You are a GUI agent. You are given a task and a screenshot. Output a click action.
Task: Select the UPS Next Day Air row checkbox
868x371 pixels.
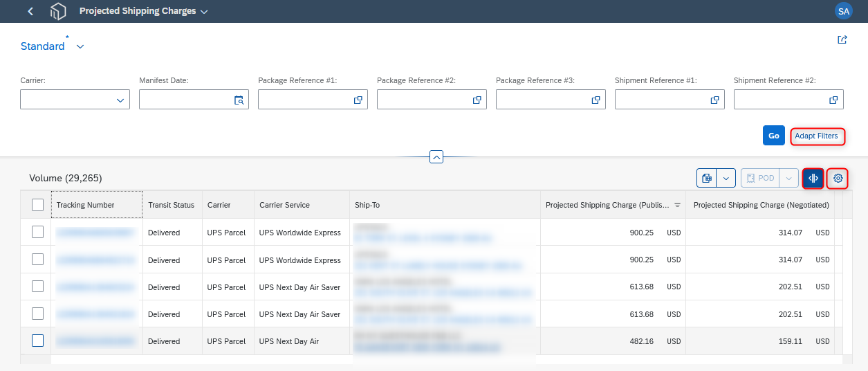pyautogui.click(x=37, y=341)
